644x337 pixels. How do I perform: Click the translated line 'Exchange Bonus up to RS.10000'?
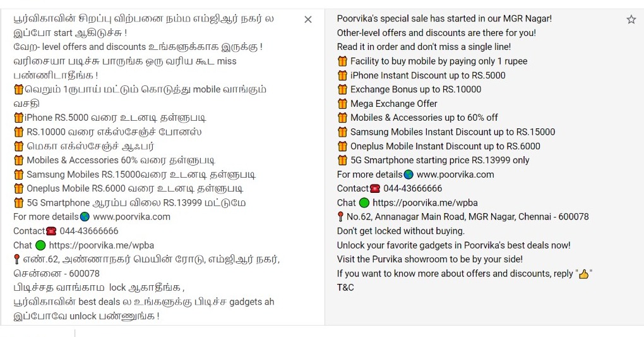click(415, 89)
